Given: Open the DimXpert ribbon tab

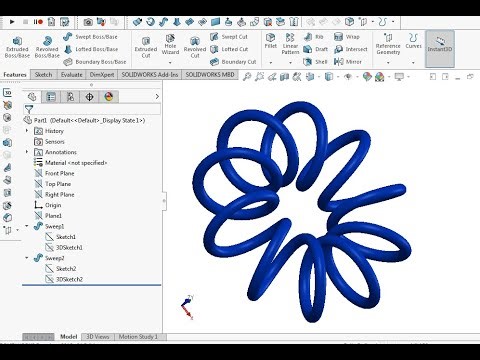Looking at the screenshot, I should 102,75.
